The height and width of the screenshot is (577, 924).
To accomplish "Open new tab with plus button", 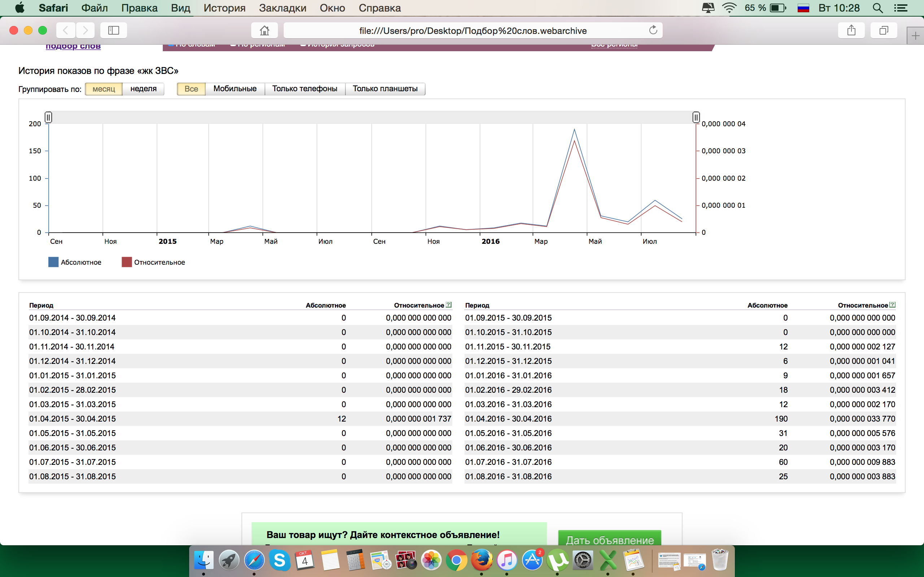I will point(915,36).
